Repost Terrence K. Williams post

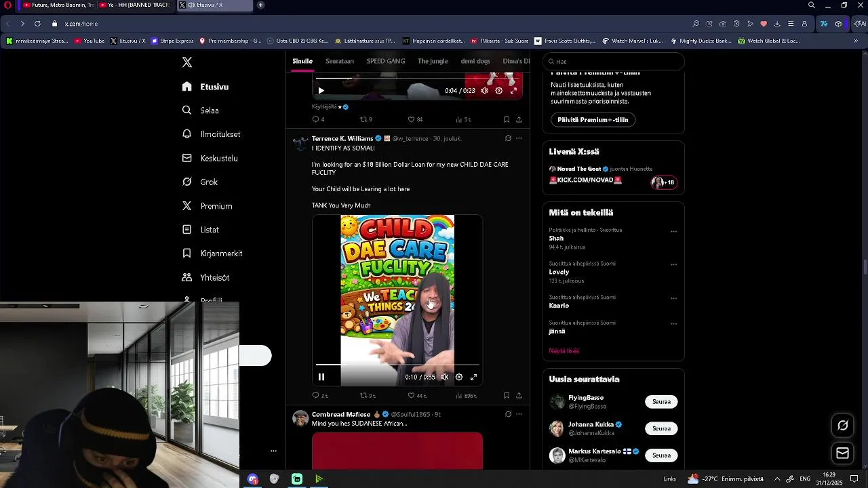367,395
